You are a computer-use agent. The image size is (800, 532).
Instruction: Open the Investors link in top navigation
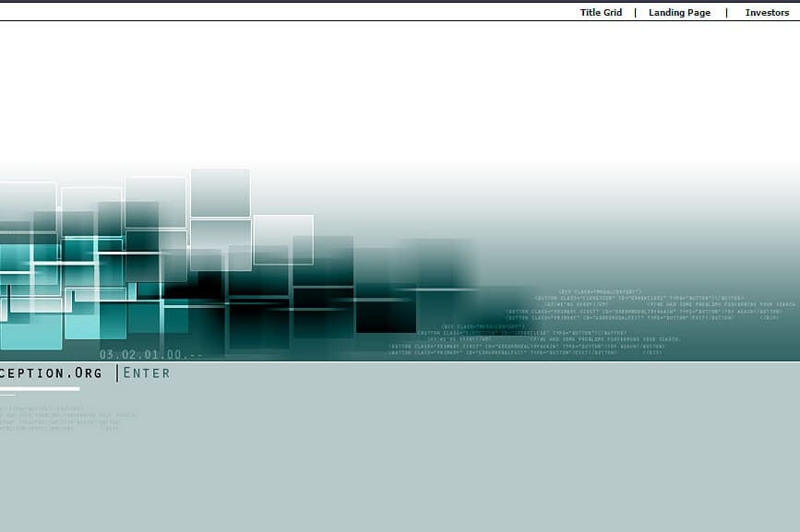point(767,13)
